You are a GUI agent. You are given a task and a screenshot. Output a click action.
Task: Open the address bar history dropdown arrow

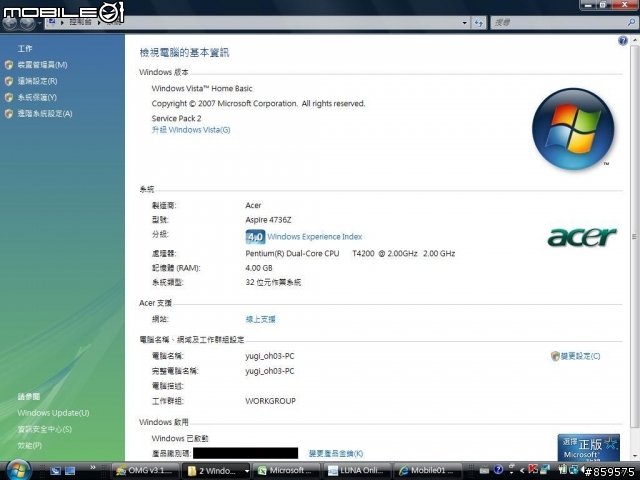(464, 23)
